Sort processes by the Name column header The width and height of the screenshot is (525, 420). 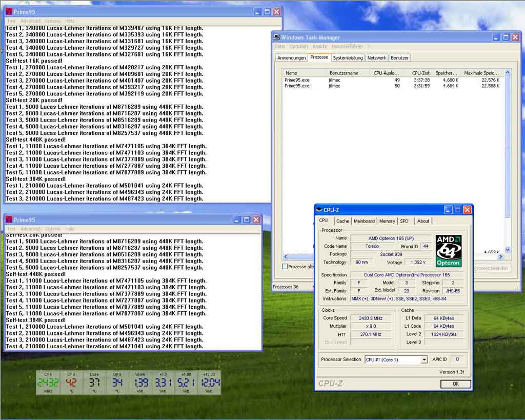(304, 73)
